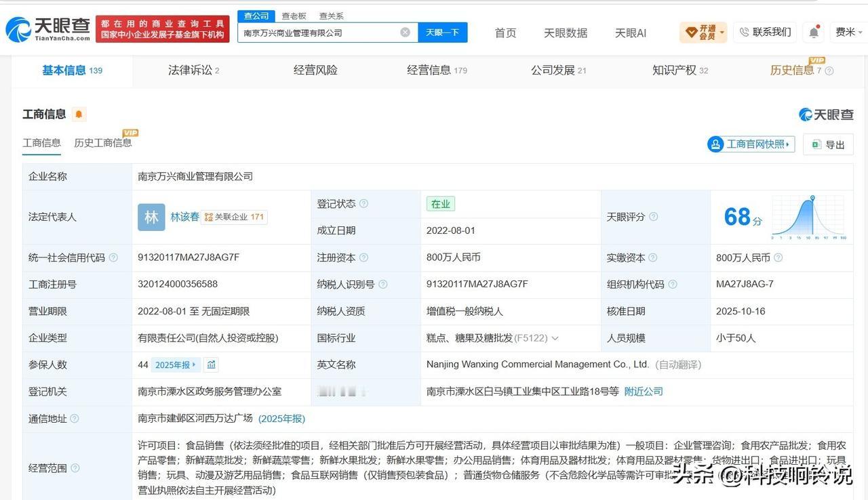Screen dimensions: 868x500
Task: Select the 工商信息 sub-tab
Action: click(x=41, y=143)
